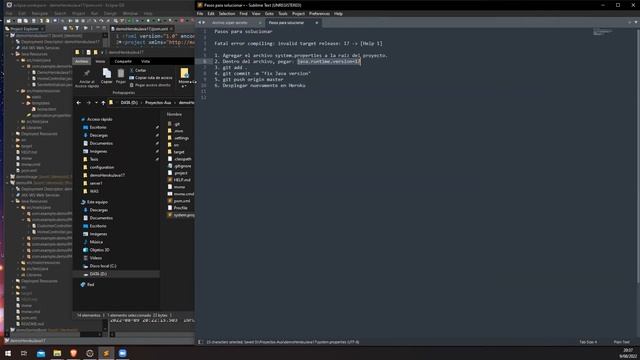Click the Nombre column header
The height and width of the screenshot is (360, 640).
coord(174,114)
